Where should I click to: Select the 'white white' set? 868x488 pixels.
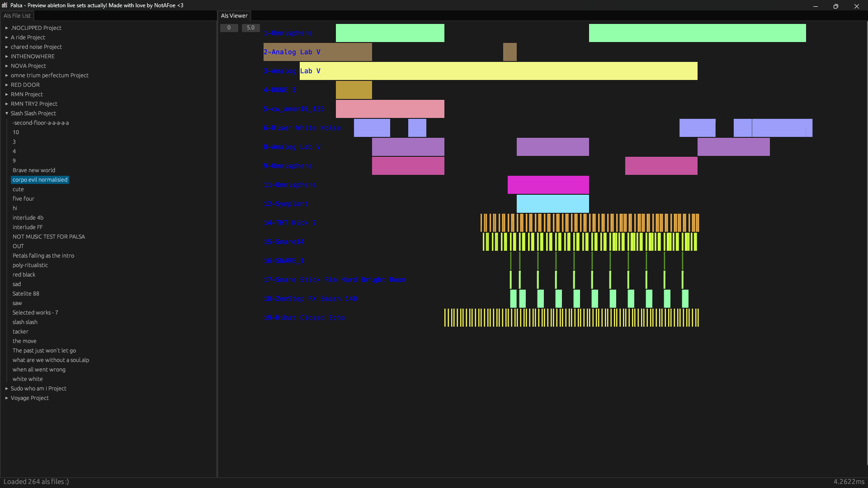(28, 379)
